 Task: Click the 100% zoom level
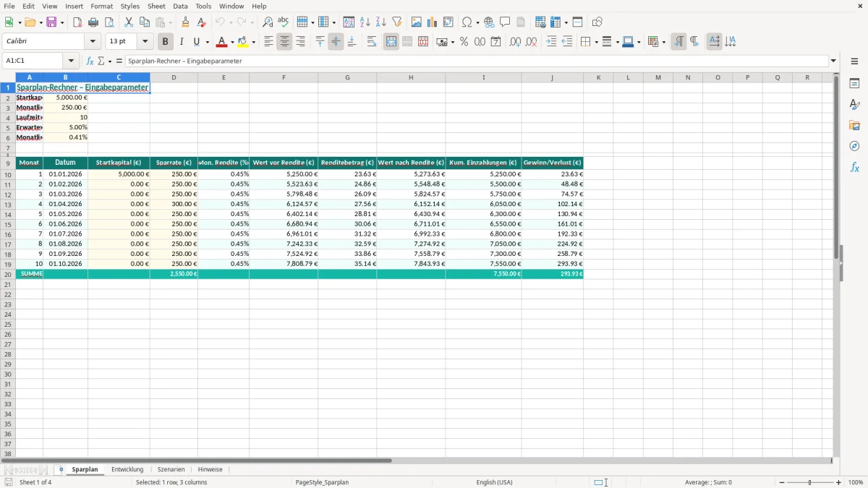point(856,482)
